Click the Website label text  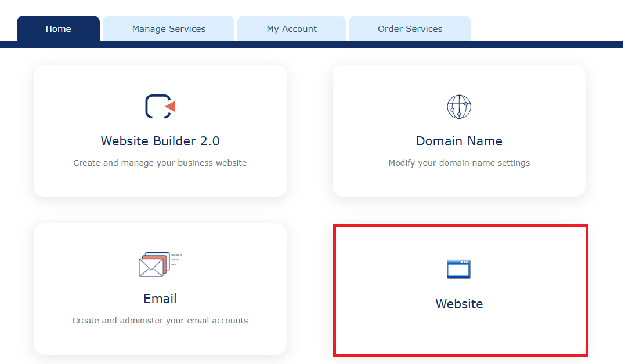459,304
